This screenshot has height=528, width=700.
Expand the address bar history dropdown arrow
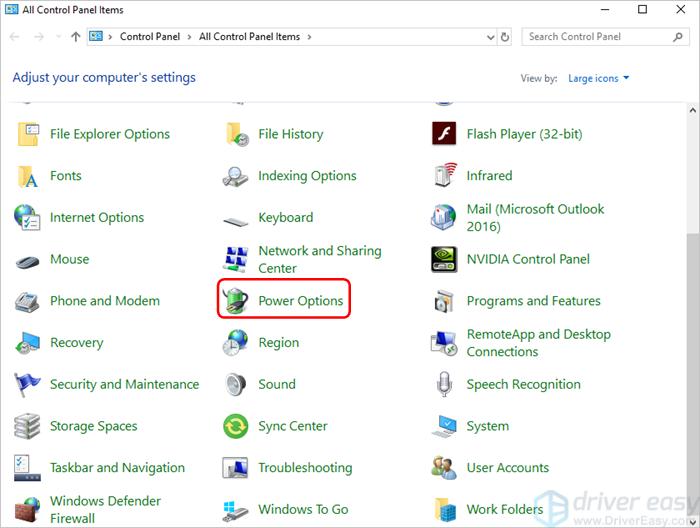coord(490,37)
